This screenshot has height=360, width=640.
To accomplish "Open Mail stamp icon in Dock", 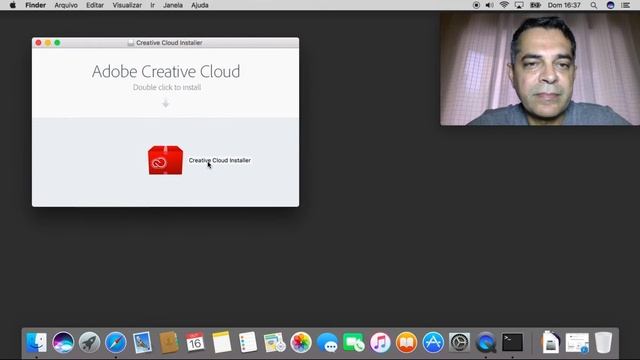I will (x=142, y=342).
